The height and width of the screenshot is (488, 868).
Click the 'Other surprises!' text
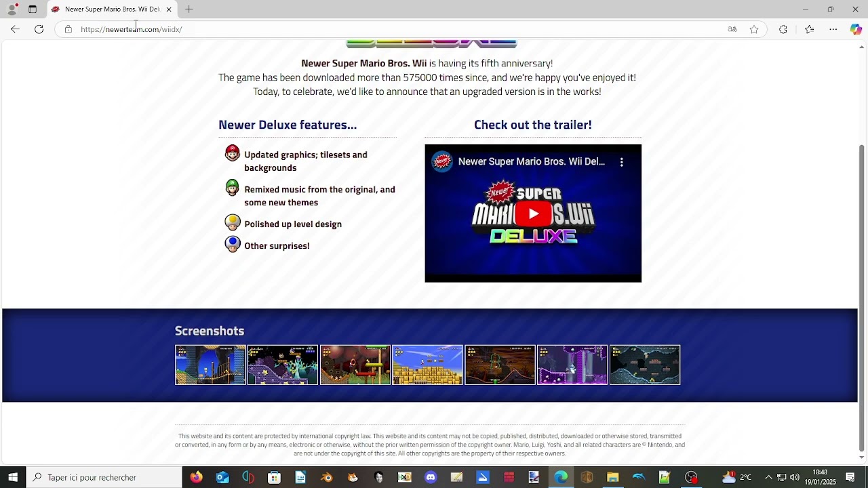coord(277,246)
